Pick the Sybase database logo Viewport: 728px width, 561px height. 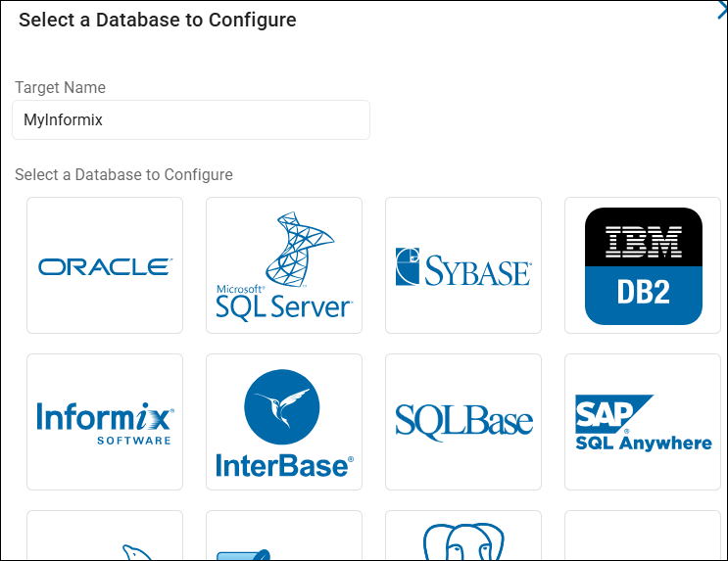463,265
